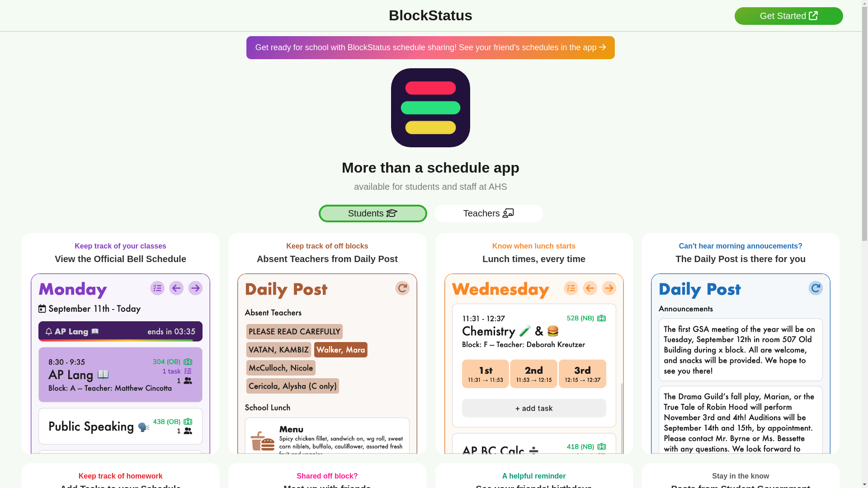Expand the Public Speaking class card
Image resolution: width=868 pixels, height=488 pixels.
click(x=120, y=426)
